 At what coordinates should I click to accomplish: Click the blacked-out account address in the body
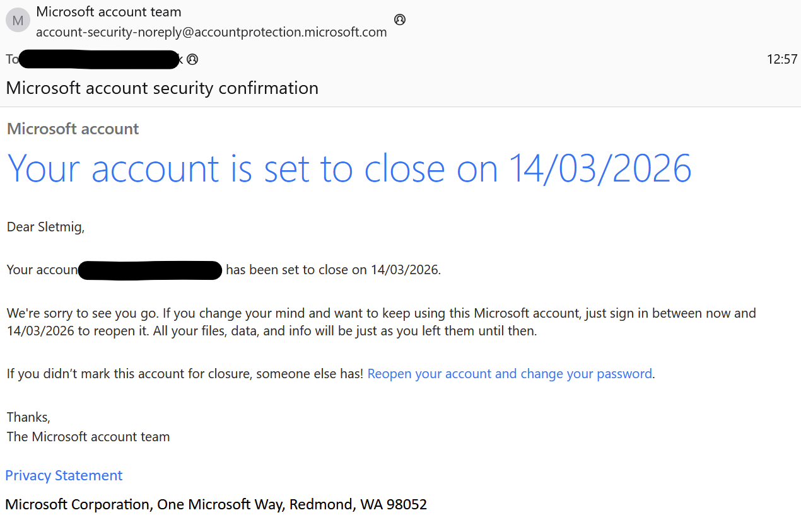(x=150, y=270)
